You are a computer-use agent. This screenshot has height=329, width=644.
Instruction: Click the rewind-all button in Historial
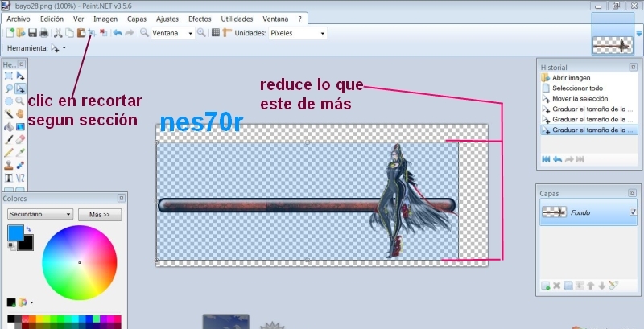[x=546, y=159]
